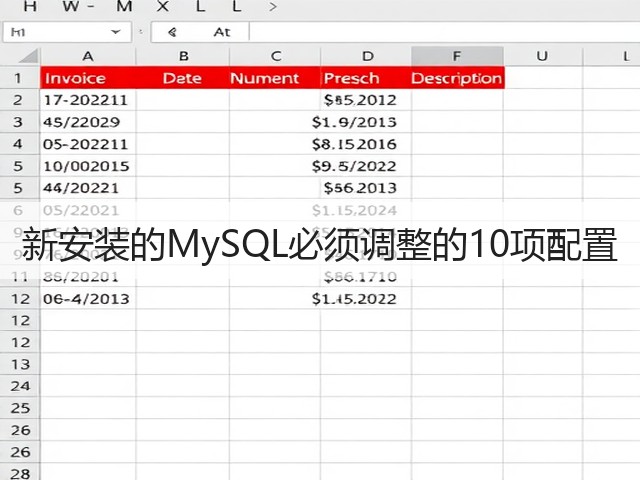640x480 pixels.
Task: Click the Date header cell
Action: click(x=183, y=78)
